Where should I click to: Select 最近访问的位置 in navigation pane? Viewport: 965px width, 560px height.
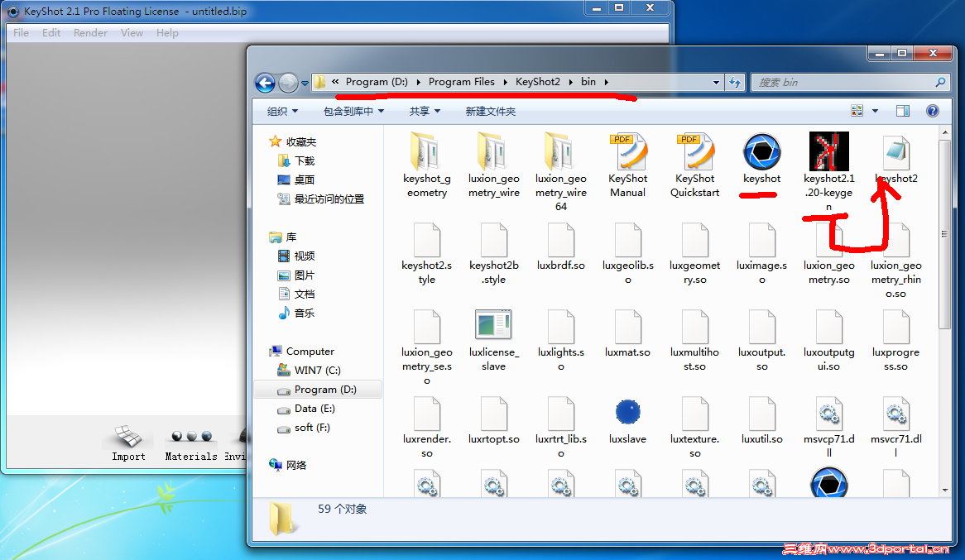(321, 199)
